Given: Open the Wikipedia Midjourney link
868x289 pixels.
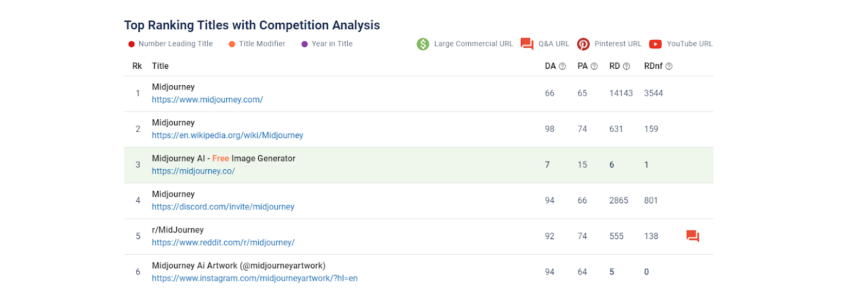Looking at the screenshot, I should point(227,136).
